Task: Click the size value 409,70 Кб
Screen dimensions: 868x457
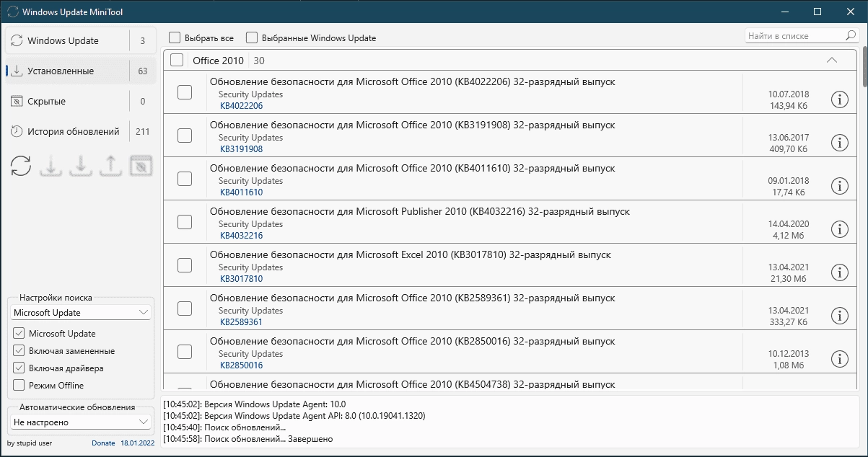Action: [x=789, y=149]
